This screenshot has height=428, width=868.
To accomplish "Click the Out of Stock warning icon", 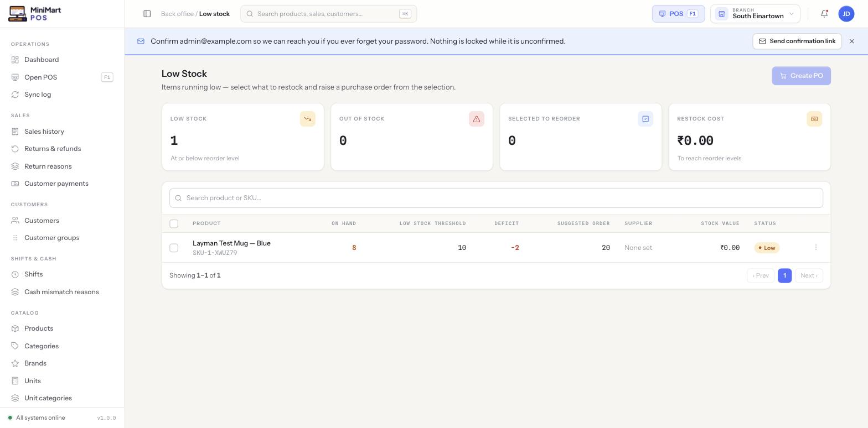I will [477, 119].
